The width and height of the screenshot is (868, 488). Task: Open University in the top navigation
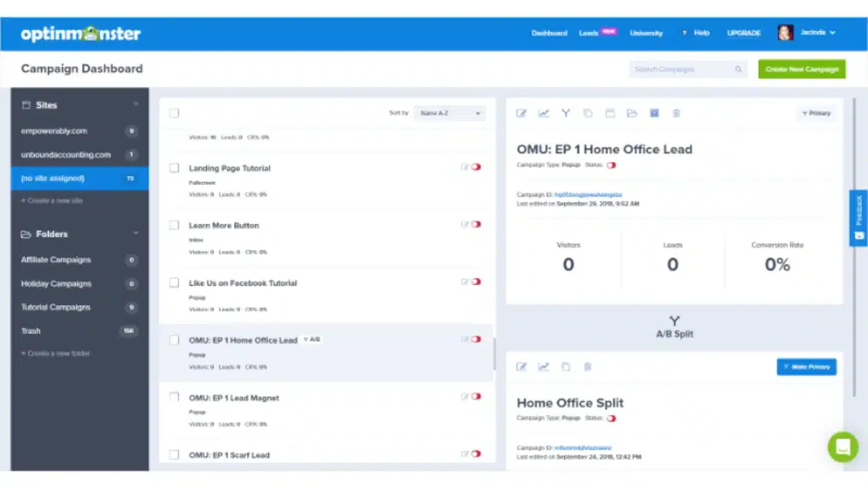646,33
